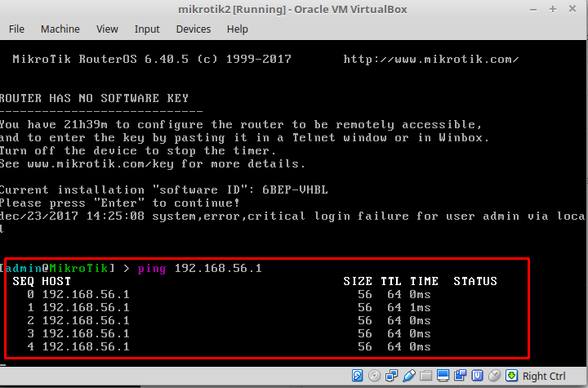Open the shared folders indicator
588x388 pixels.
click(x=425, y=376)
